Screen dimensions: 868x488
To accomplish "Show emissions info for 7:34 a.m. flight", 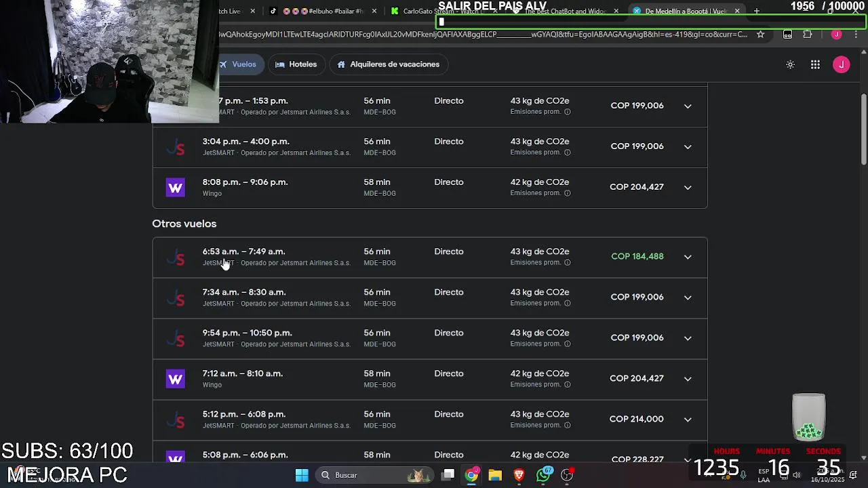I will [x=568, y=303].
